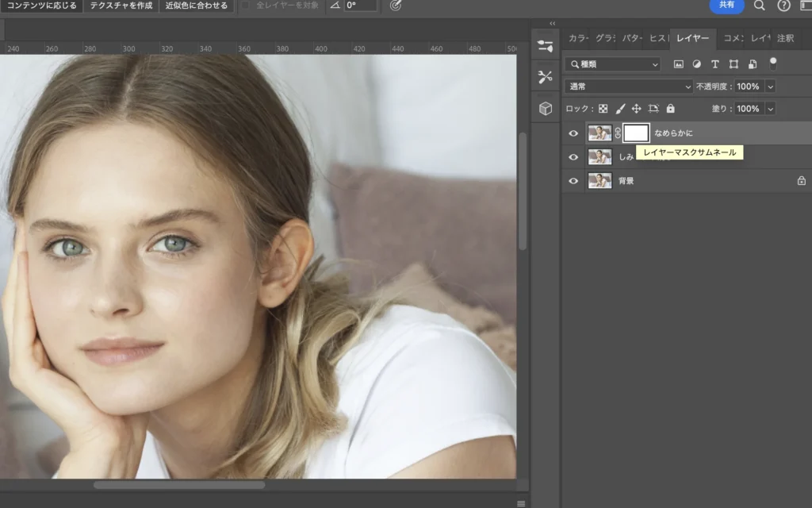Select the white layer mask thumbnail
This screenshot has width=812, height=508.
(636, 133)
